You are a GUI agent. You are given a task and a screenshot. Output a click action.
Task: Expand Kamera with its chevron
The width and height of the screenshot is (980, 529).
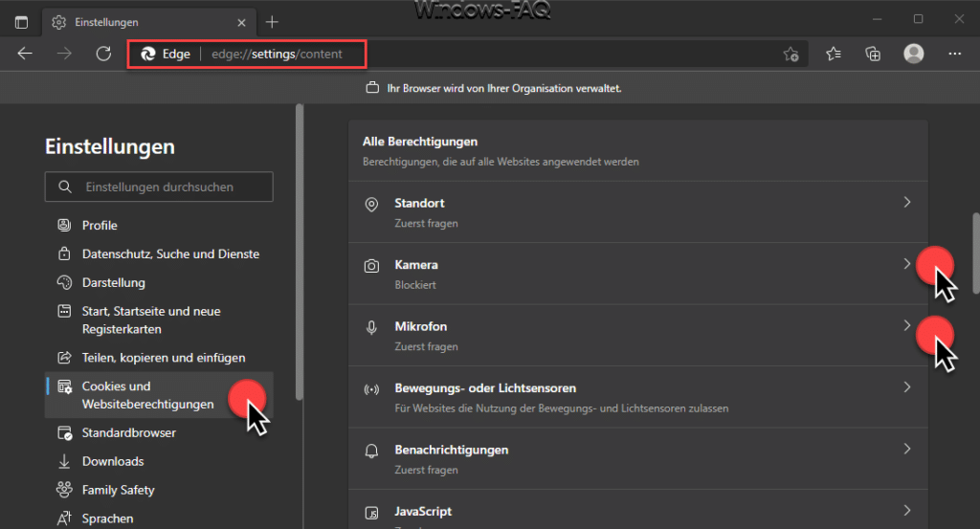point(907,264)
